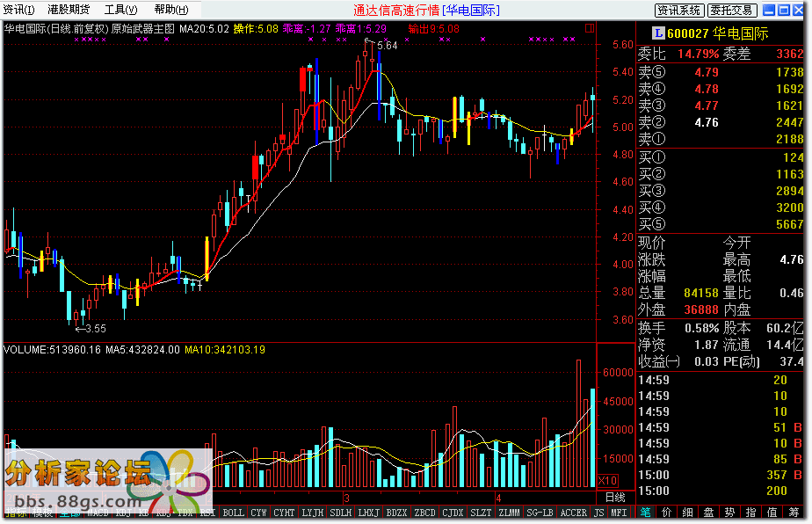This screenshot has width=812, height=524.
Task: Click the L badge beside 600027
Action: pos(657,33)
